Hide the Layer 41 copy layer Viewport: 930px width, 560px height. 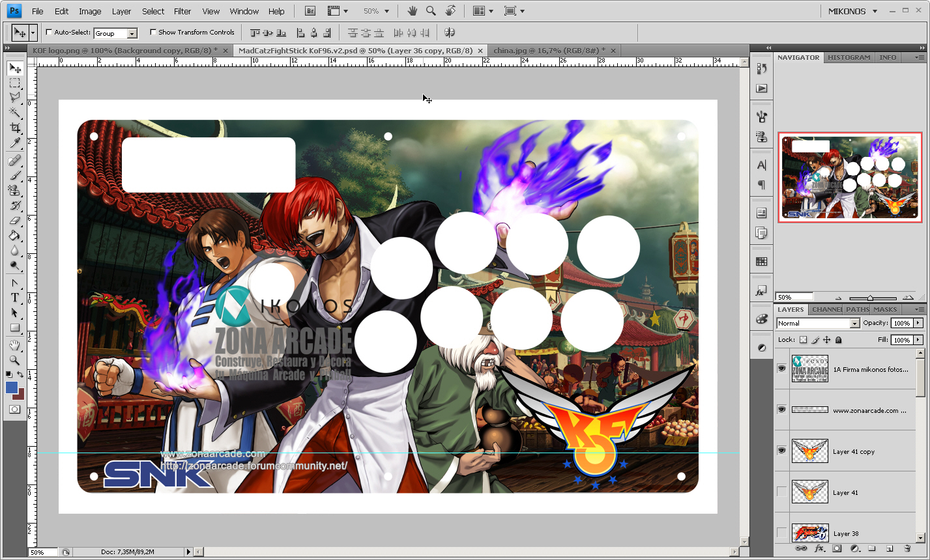781,451
